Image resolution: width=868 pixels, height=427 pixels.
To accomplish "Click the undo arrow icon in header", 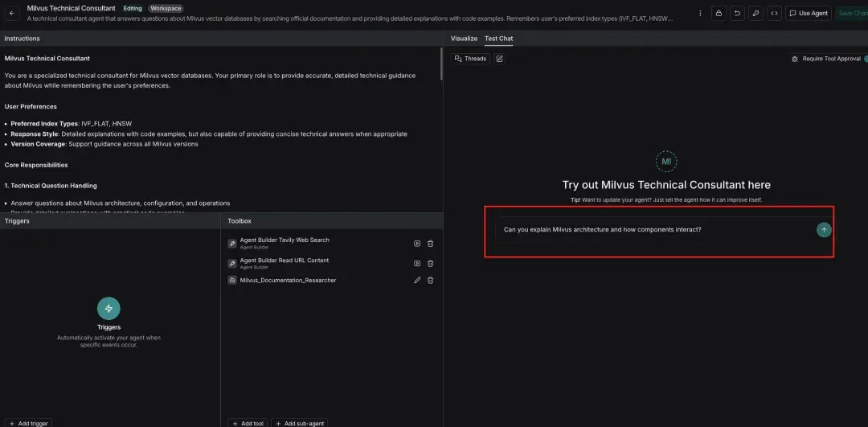I will click(x=737, y=13).
